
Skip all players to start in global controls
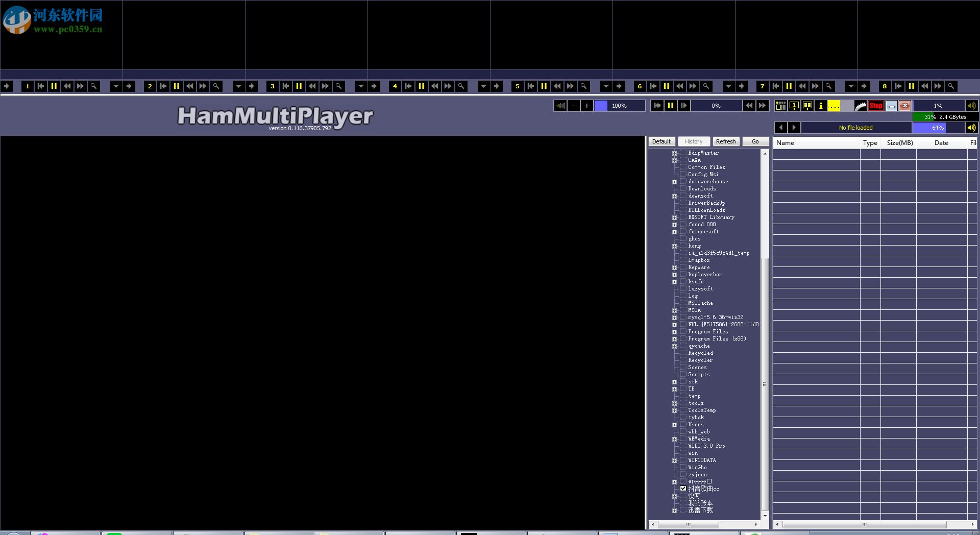pos(657,106)
